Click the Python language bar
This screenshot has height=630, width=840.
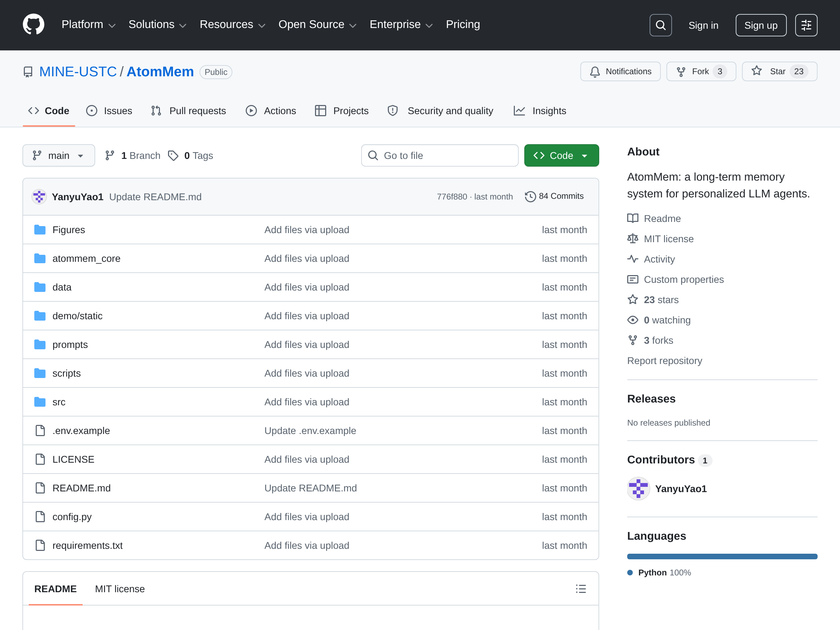(722, 556)
